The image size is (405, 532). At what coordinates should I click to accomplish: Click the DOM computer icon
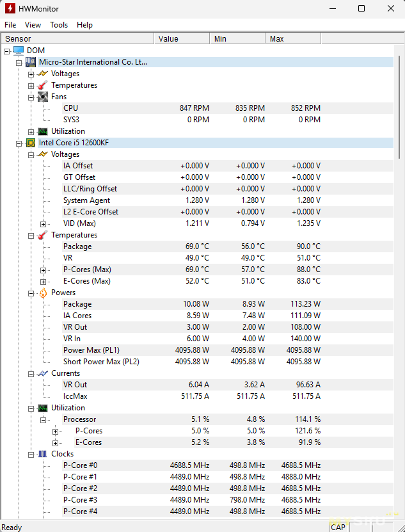point(19,51)
